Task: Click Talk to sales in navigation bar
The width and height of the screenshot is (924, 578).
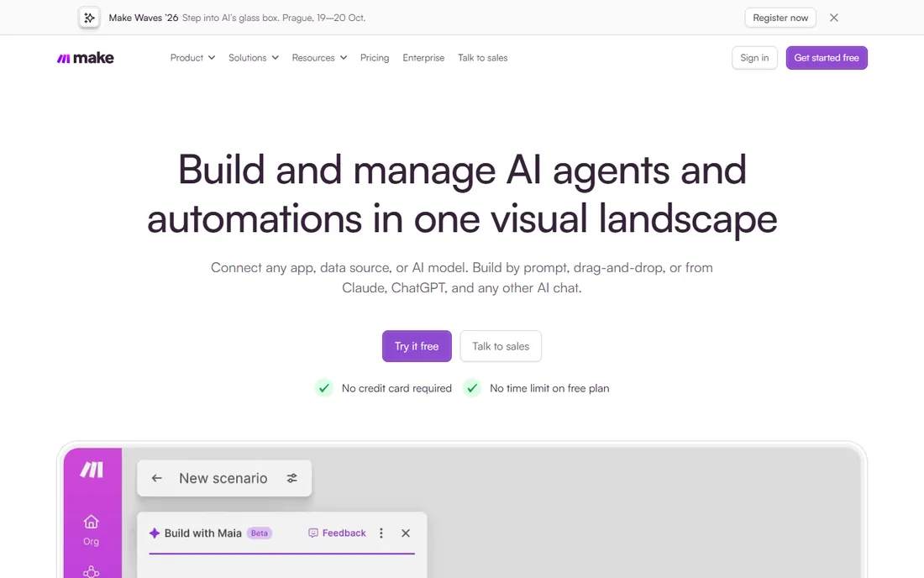Action: pyautogui.click(x=483, y=58)
